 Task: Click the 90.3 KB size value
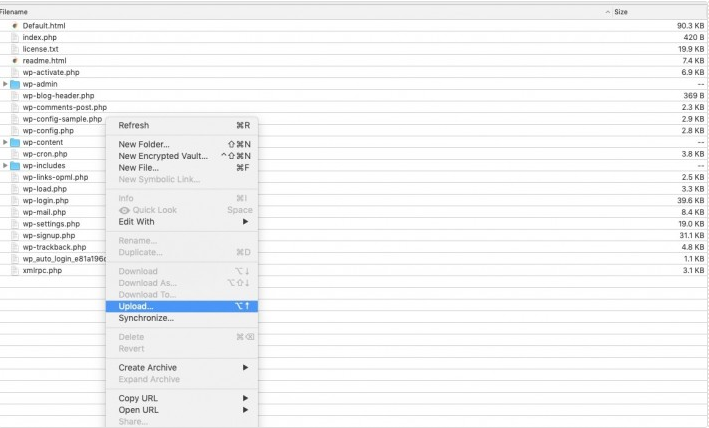coord(690,26)
